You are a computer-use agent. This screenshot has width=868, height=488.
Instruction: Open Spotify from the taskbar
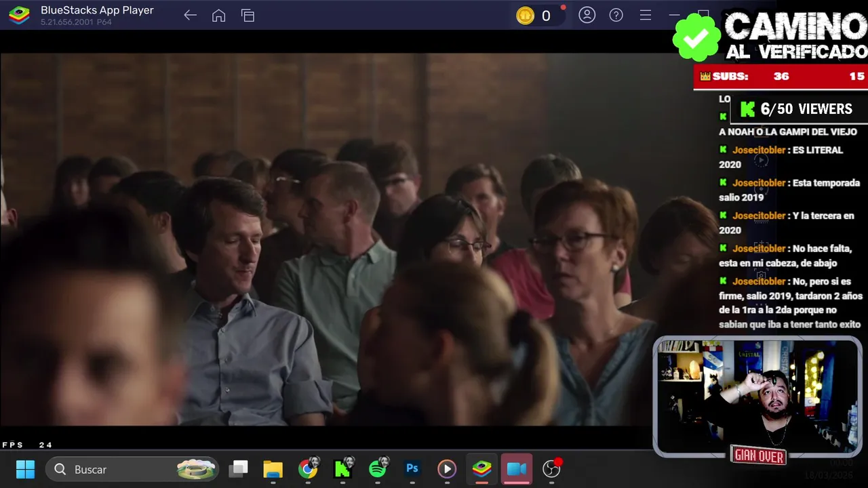click(378, 468)
